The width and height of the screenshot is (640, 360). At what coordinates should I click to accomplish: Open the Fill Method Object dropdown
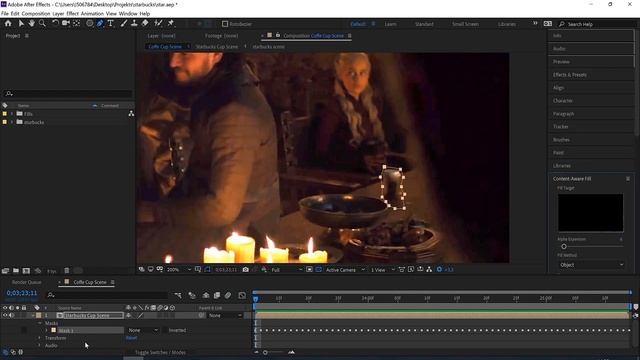pos(591,265)
